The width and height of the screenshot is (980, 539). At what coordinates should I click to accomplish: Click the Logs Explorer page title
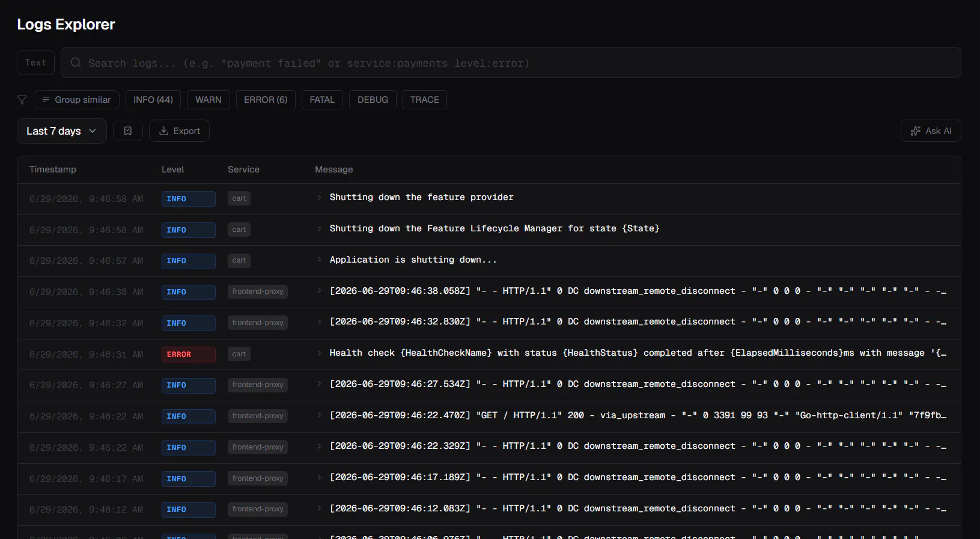66,25
